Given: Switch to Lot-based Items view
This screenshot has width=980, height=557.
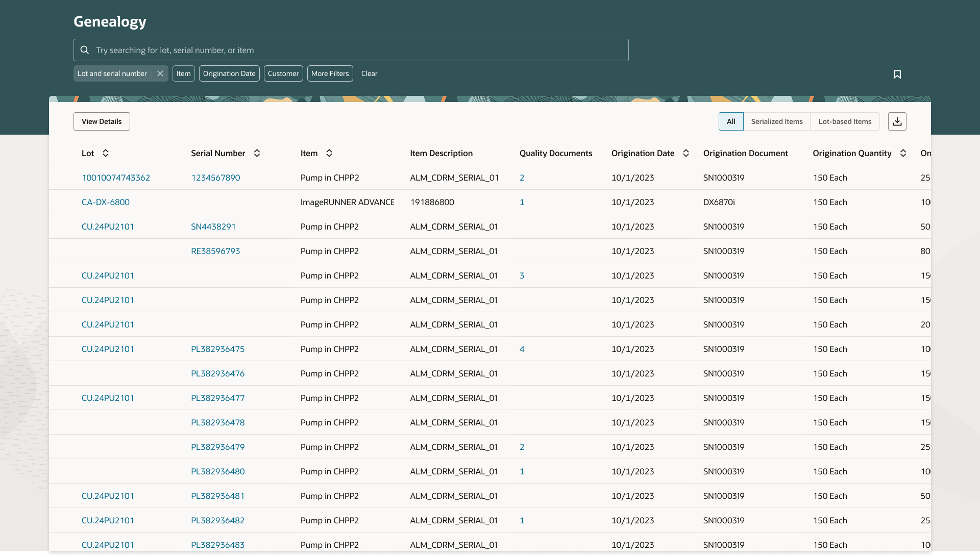Looking at the screenshot, I should tap(845, 121).
